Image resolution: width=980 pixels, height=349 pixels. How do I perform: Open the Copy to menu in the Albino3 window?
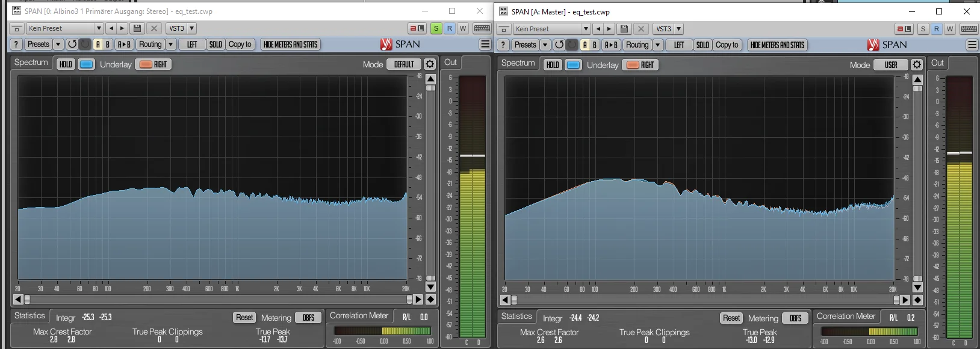pyautogui.click(x=240, y=44)
